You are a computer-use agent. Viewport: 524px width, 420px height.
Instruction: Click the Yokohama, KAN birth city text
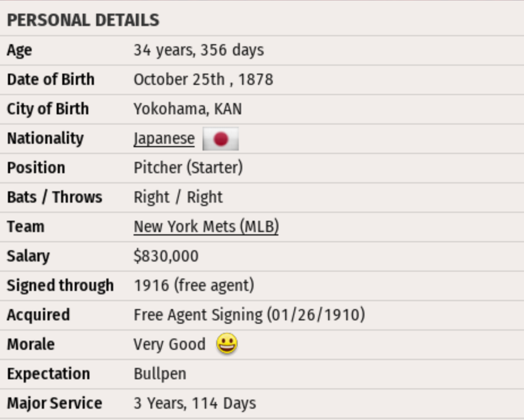[x=187, y=109]
